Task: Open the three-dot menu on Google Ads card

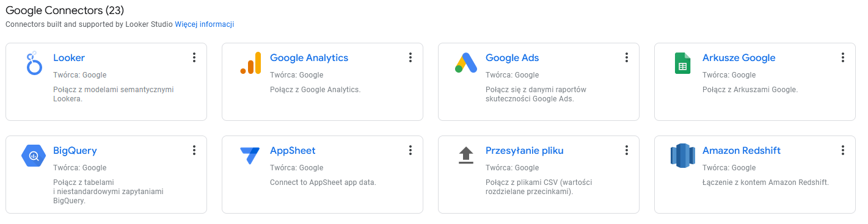Action: click(x=627, y=57)
